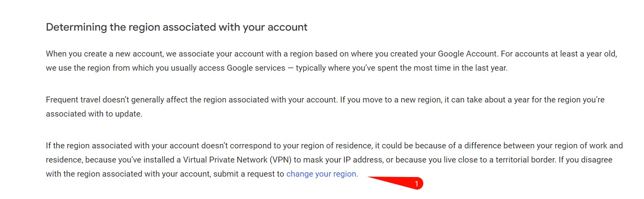The width and height of the screenshot is (644, 199).
Task: Click the words "at least a year old"
Action: pyautogui.click(x=581, y=54)
